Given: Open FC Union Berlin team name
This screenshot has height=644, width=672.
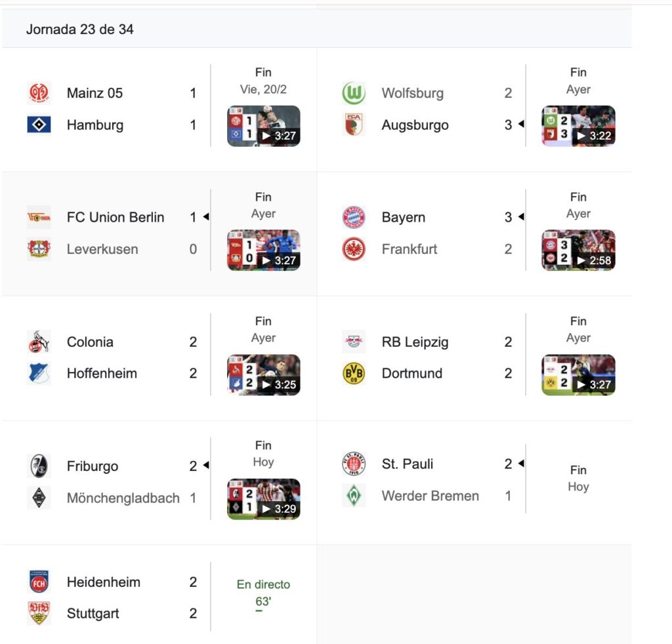Looking at the screenshot, I should tap(115, 217).
